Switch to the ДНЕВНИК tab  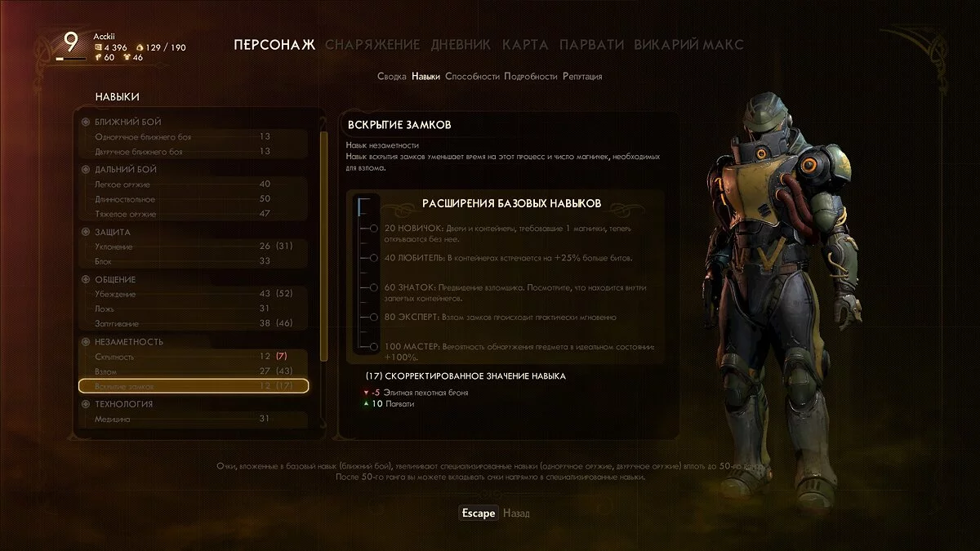pyautogui.click(x=461, y=44)
